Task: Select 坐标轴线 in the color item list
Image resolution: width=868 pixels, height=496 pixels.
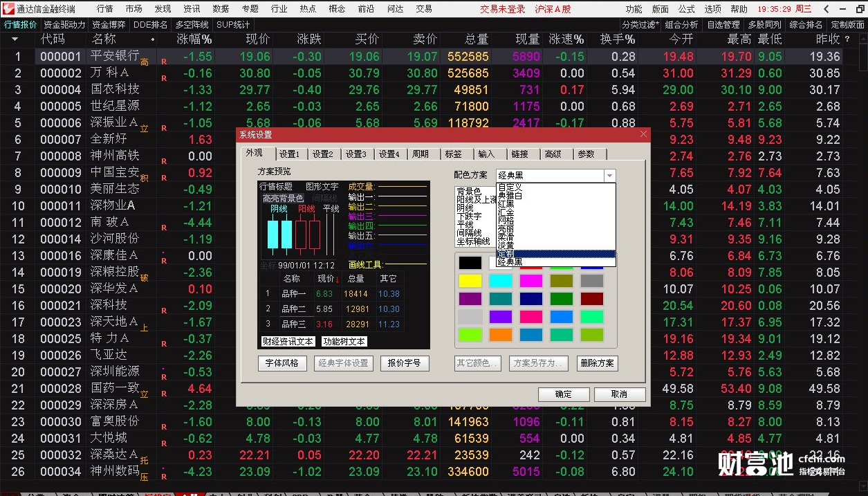Action: point(474,241)
